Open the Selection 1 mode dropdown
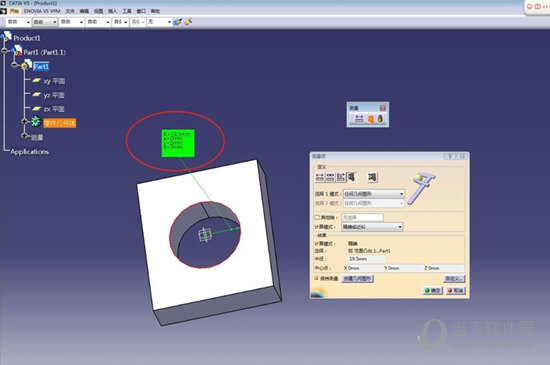 374,194
